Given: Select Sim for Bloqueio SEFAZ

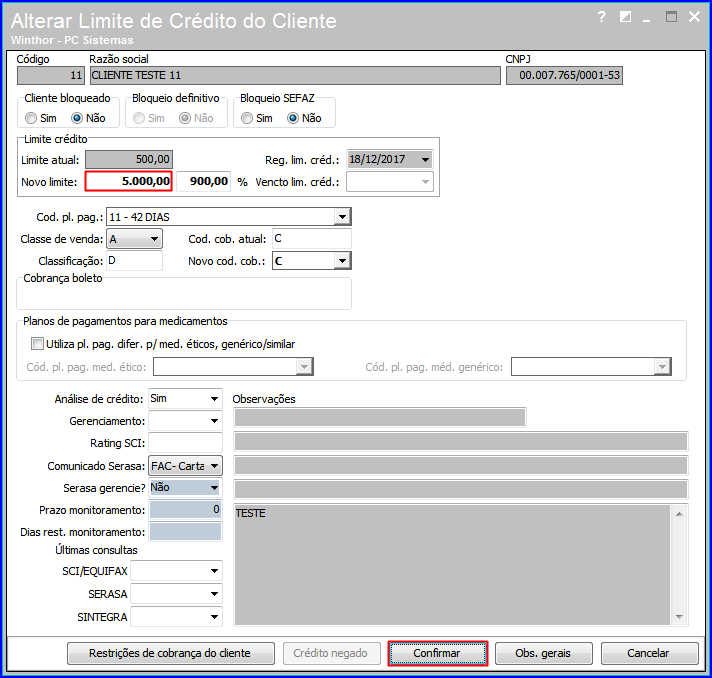Looking at the screenshot, I should [x=247, y=118].
